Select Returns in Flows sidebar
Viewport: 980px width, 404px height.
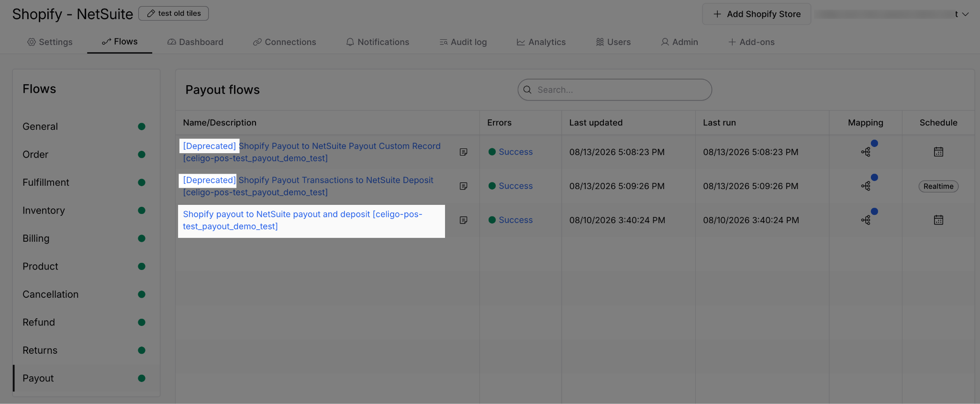point(86,350)
